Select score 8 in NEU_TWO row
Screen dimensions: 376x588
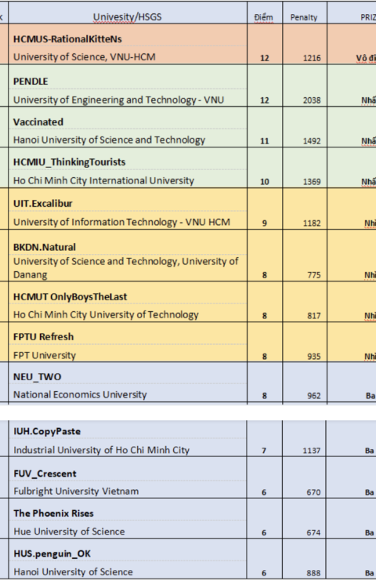point(265,396)
